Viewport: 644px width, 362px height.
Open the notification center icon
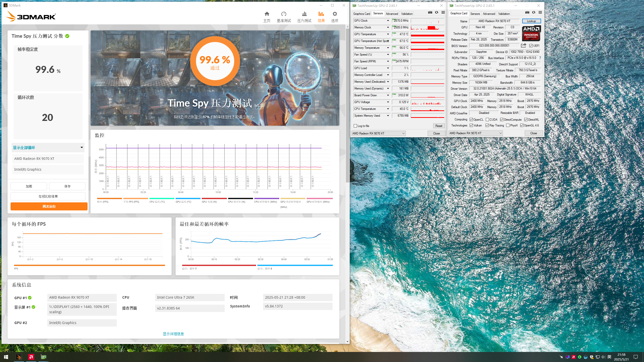(x=636, y=357)
